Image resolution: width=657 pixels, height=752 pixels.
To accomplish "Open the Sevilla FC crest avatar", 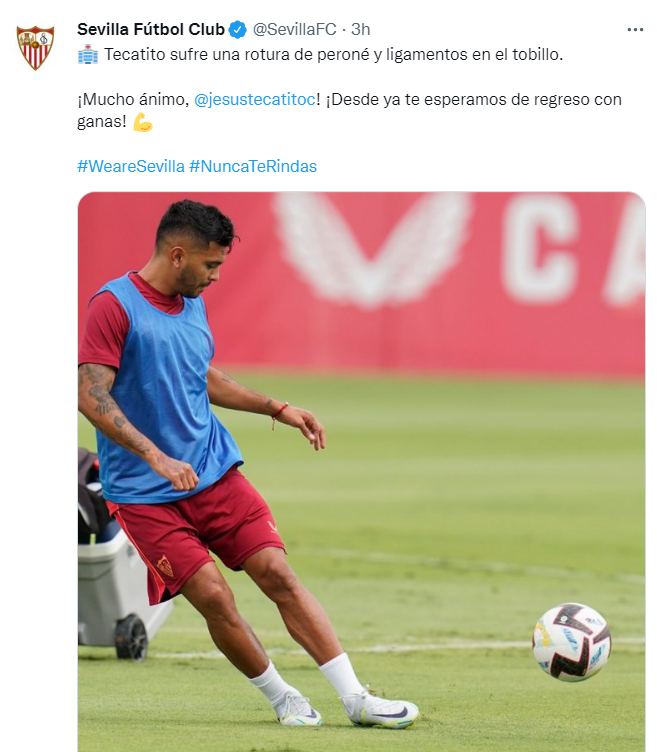I will [35, 47].
